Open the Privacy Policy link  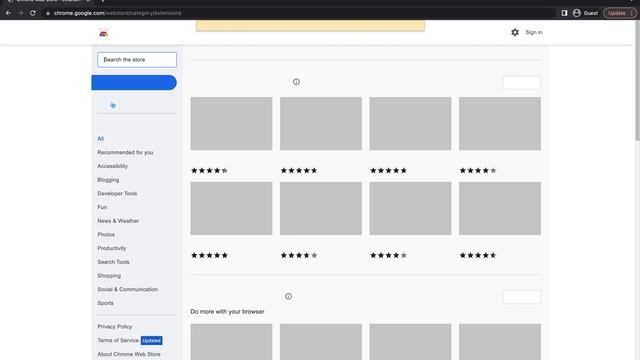(x=115, y=327)
